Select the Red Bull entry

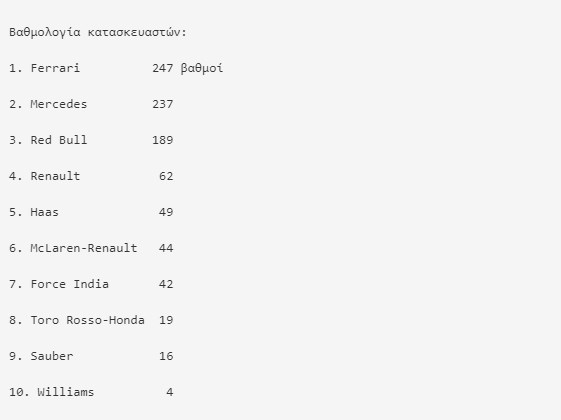59,140
